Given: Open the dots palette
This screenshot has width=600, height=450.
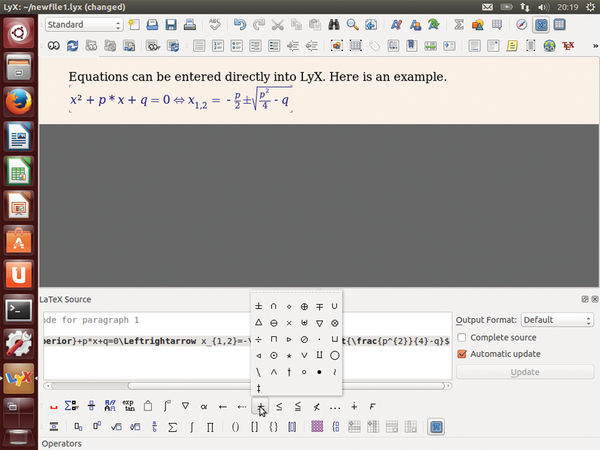Looking at the screenshot, I should (x=335, y=406).
